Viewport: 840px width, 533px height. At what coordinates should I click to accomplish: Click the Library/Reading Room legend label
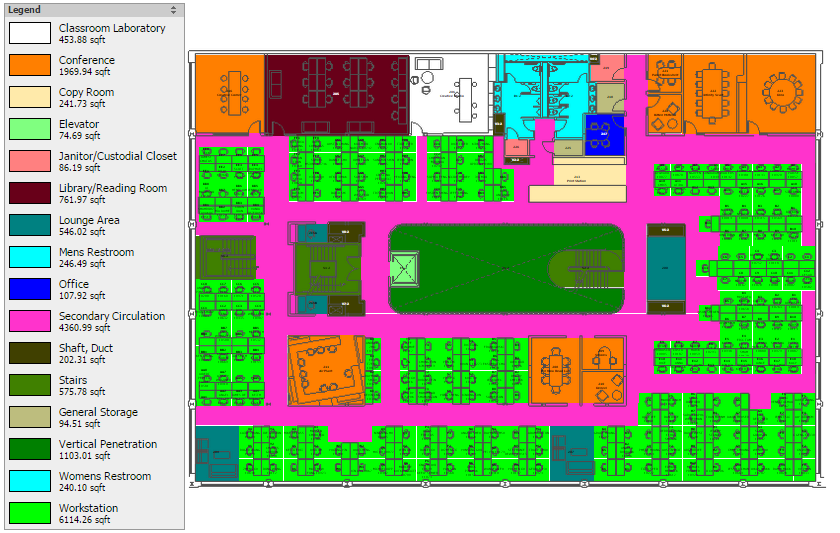pyautogui.click(x=113, y=188)
